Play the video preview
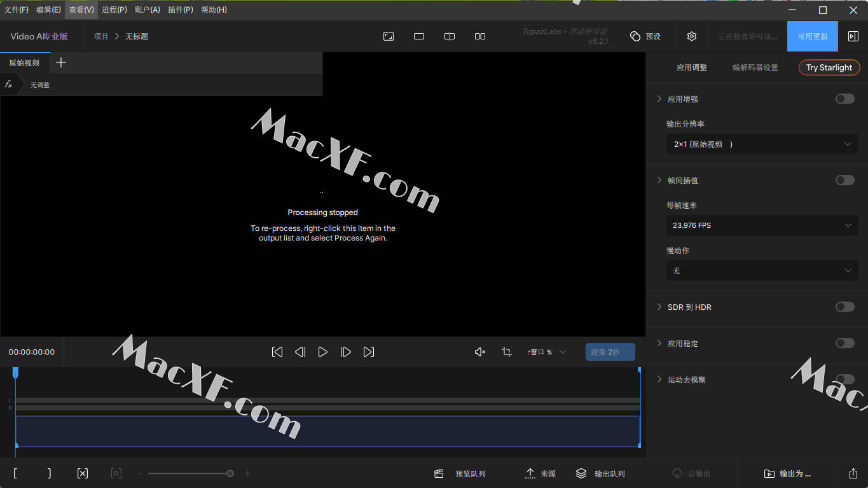The width and height of the screenshot is (868, 488). coord(323,352)
